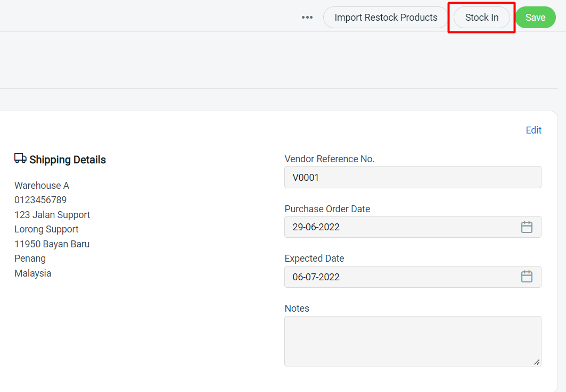
Task: Click the Vendor Reference No. label
Action: click(329, 159)
